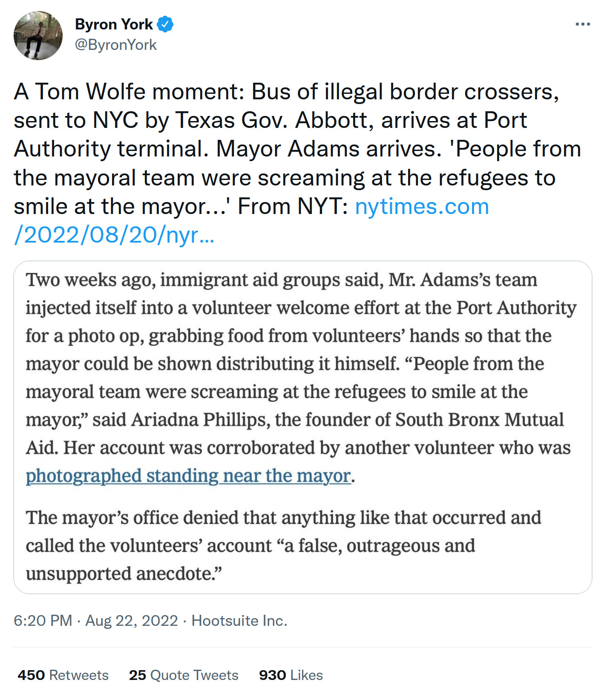Click "Two weeks ago" at the excerpt start
Image resolution: width=607 pixels, height=700 pixels.
point(86,280)
